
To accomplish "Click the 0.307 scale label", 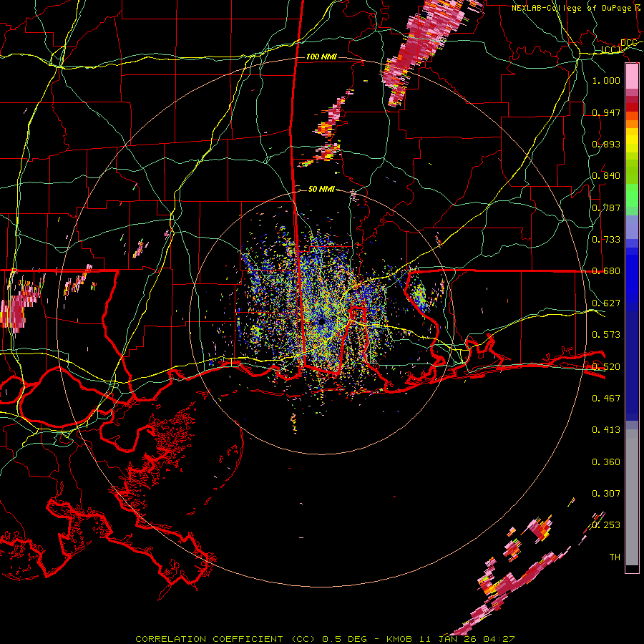I will click(606, 494).
